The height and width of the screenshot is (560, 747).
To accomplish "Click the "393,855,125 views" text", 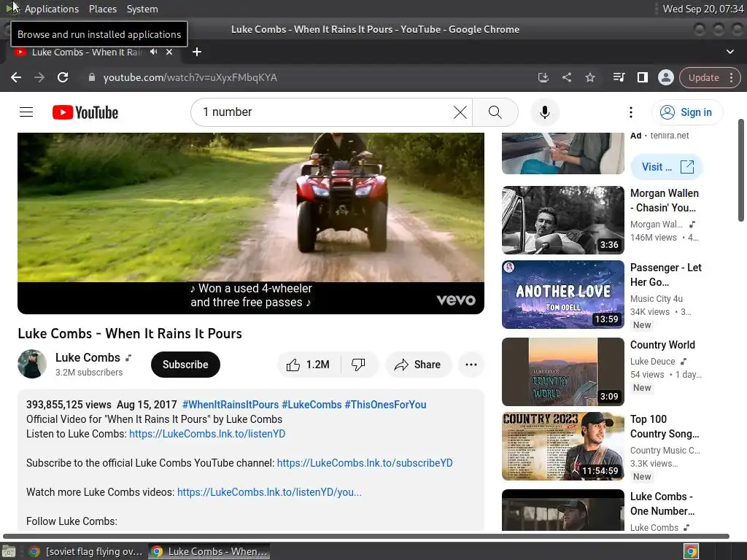I will tap(69, 405).
